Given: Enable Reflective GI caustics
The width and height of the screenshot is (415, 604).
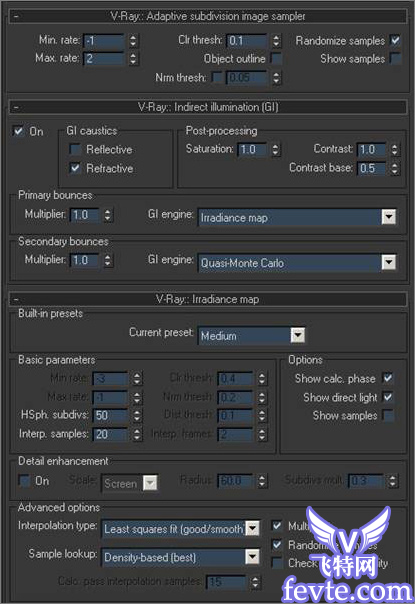Looking at the screenshot, I should coord(75,149).
